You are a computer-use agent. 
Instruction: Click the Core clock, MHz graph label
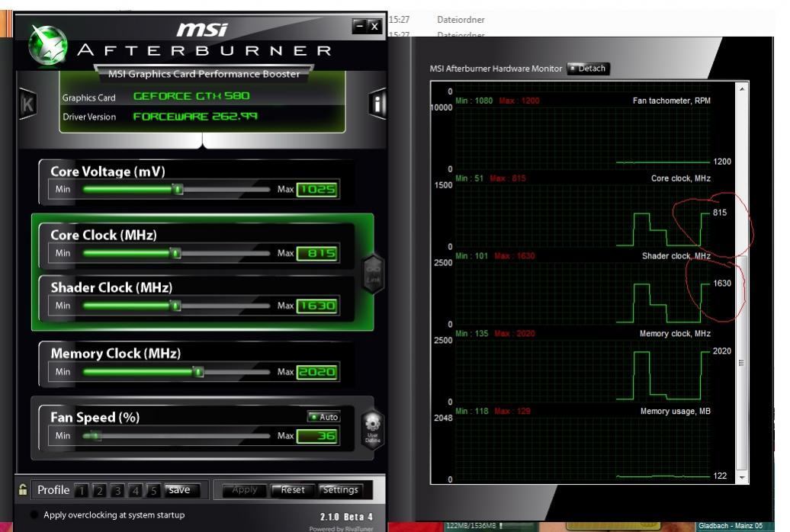681,178
